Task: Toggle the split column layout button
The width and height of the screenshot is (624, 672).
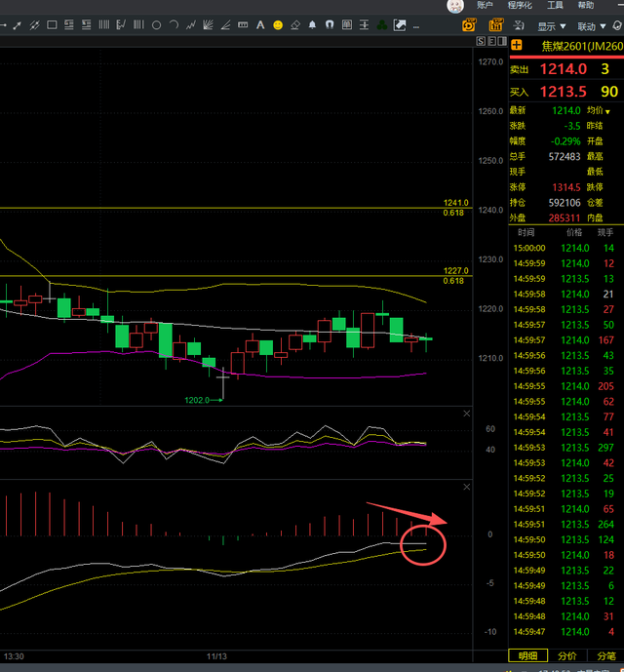Action: pyautogui.click(x=502, y=41)
